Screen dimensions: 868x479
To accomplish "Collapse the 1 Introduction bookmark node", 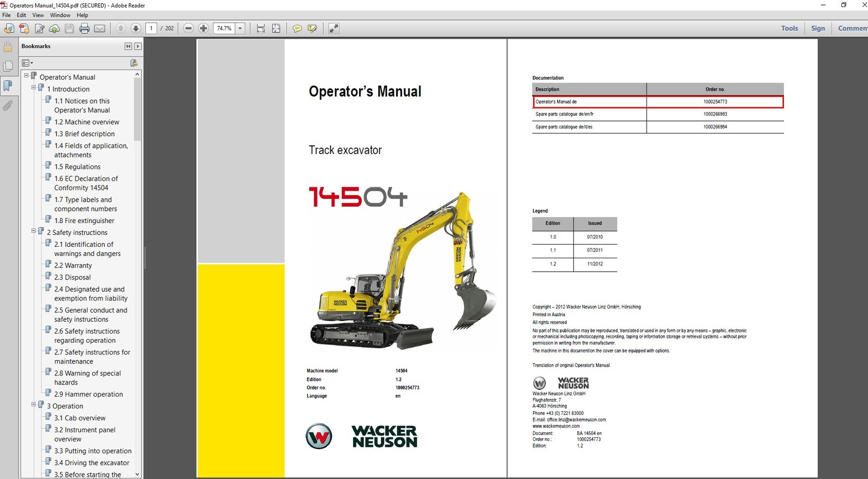I will (x=34, y=87).
